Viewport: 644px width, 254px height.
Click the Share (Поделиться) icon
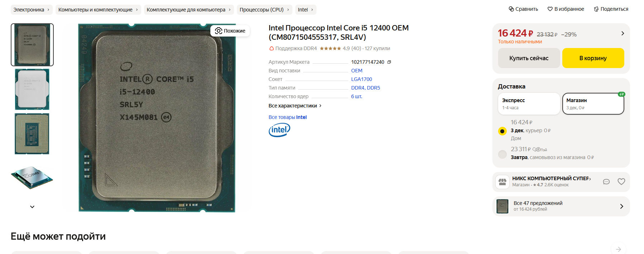[596, 9]
